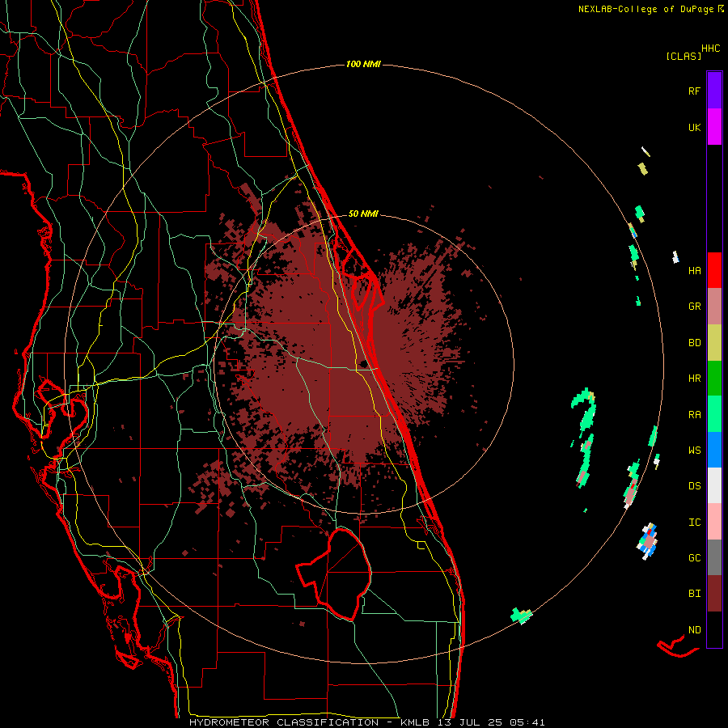The image size is (728, 728).
Task: Click the KMLB radar site identifier
Action: coord(415,722)
